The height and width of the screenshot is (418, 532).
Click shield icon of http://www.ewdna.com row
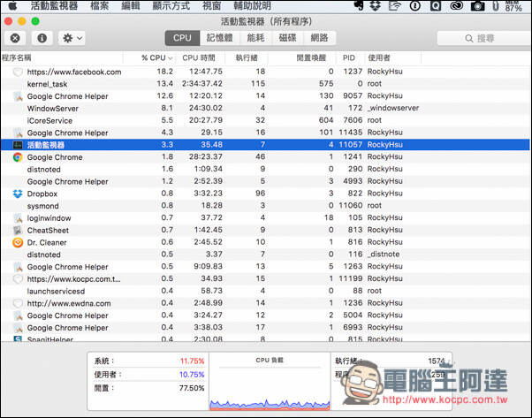pyautogui.click(x=18, y=303)
